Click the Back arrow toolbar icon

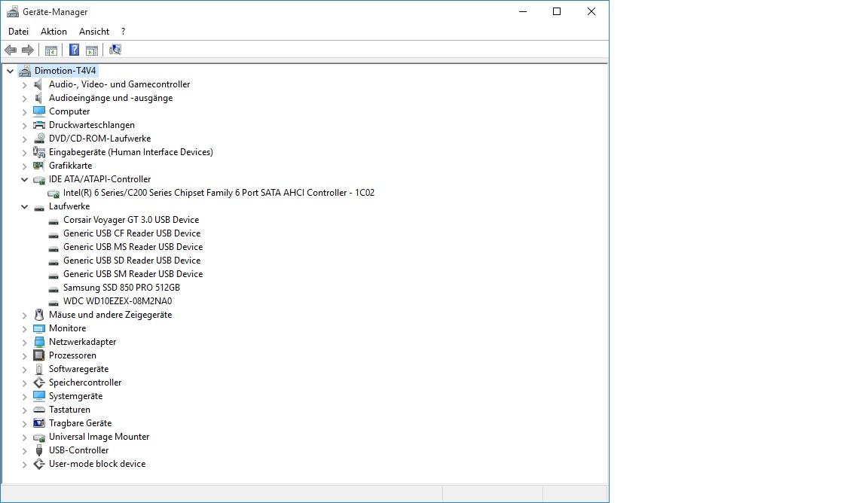point(11,50)
